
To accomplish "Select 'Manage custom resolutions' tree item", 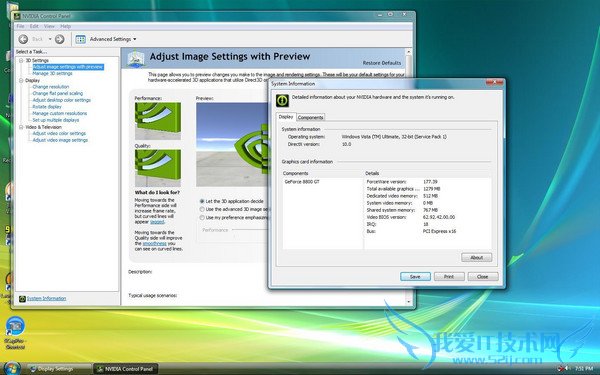I will coord(60,113).
